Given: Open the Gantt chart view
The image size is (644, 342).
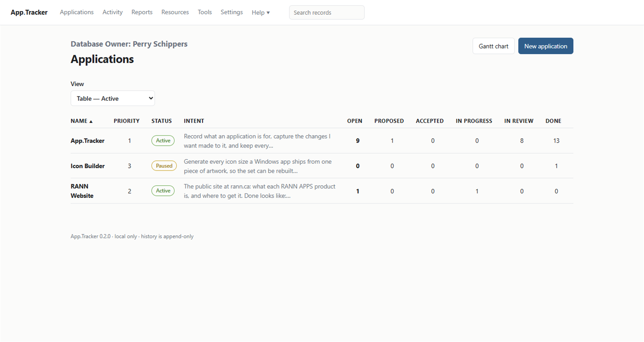Looking at the screenshot, I should (x=493, y=46).
